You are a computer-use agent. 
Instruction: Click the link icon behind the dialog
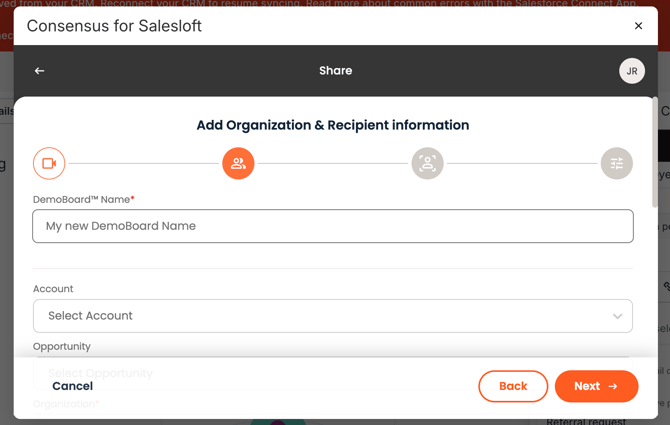coord(666,286)
